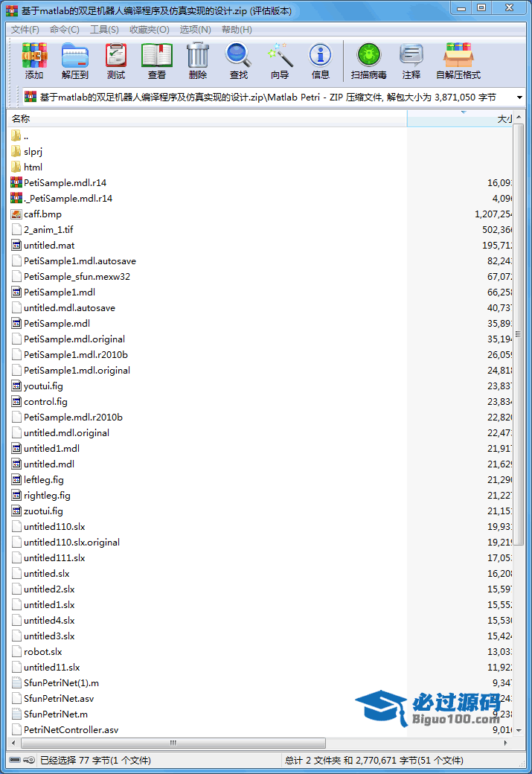532x774 pixels.
Task: Open the 工具(S) menu
Action: 105,30
